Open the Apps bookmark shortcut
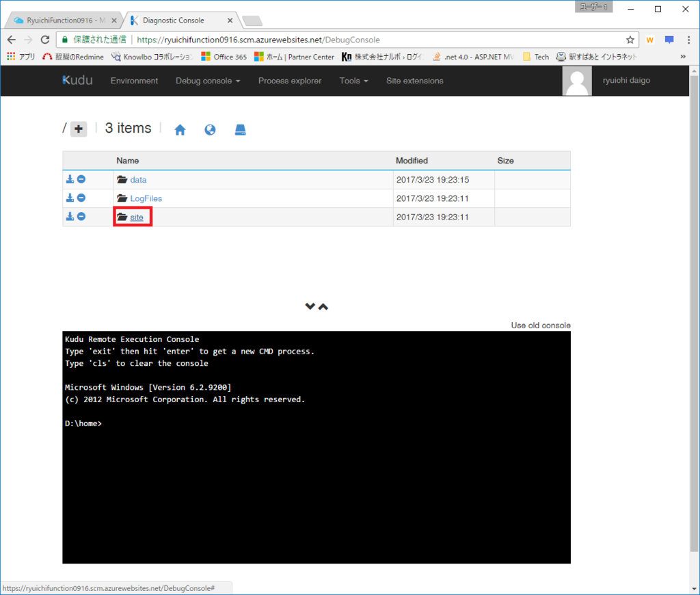Screen dimensions: 700x595 21,57
